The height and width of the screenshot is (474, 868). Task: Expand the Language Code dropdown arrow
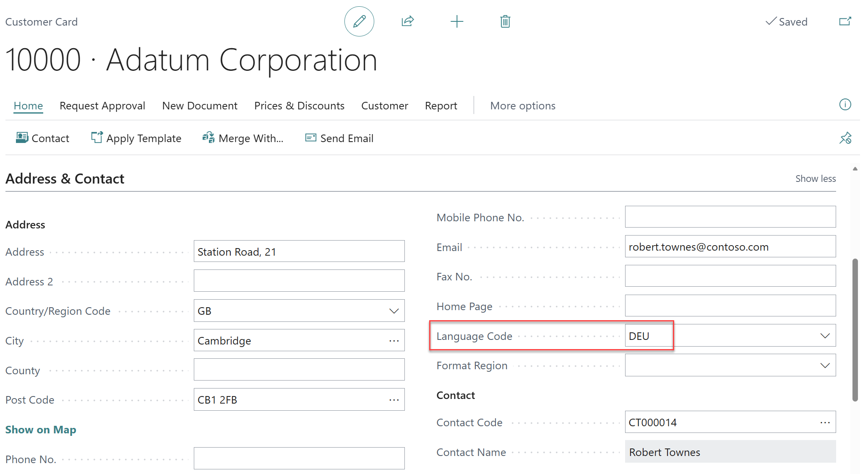(x=825, y=336)
